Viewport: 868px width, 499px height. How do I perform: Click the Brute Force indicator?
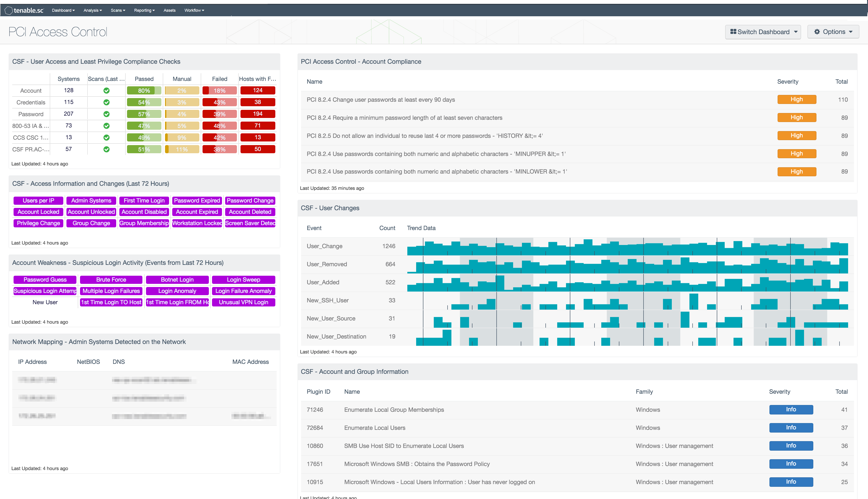click(111, 280)
